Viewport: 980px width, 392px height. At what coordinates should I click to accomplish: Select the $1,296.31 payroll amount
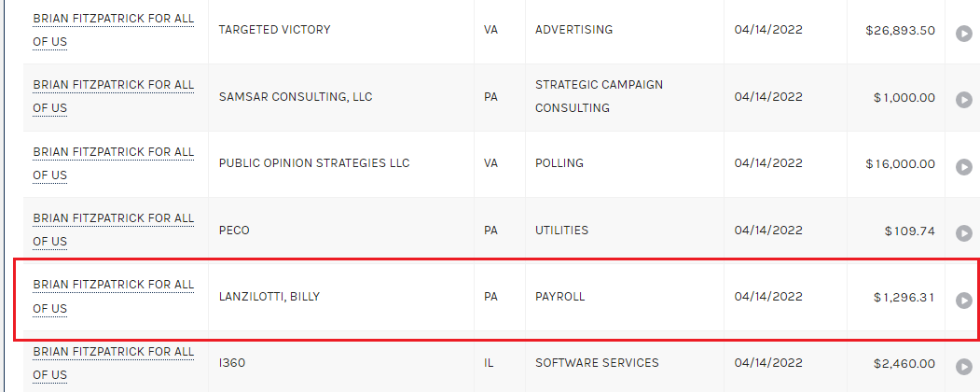(904, 297)
